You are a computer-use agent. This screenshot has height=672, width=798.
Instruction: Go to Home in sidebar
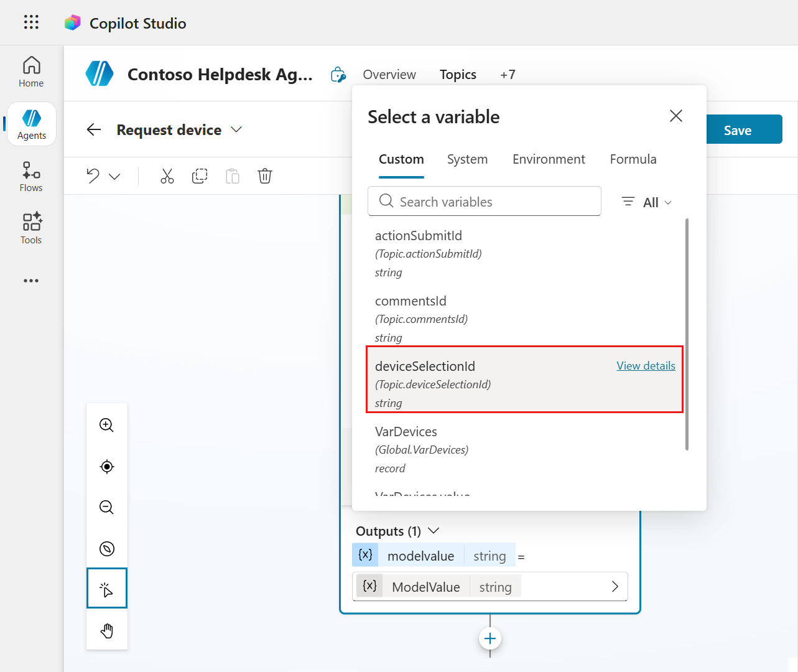point(31,72)
